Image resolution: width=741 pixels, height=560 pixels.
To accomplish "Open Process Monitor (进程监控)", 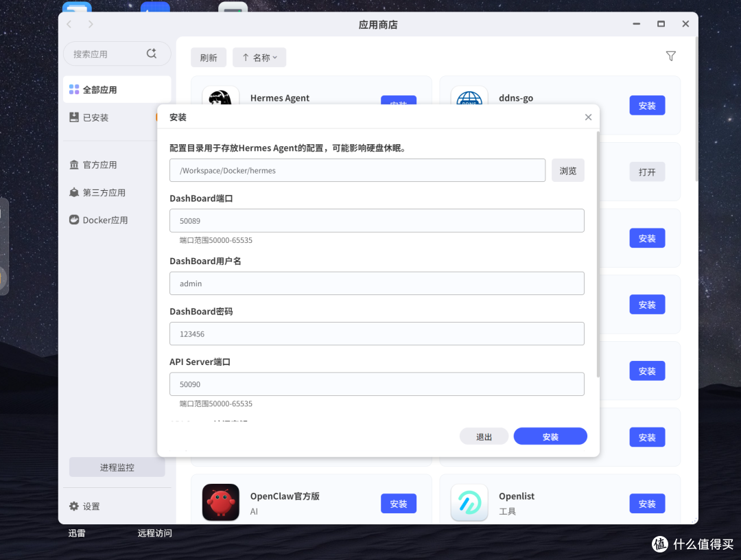I will [x=117, y=467].
